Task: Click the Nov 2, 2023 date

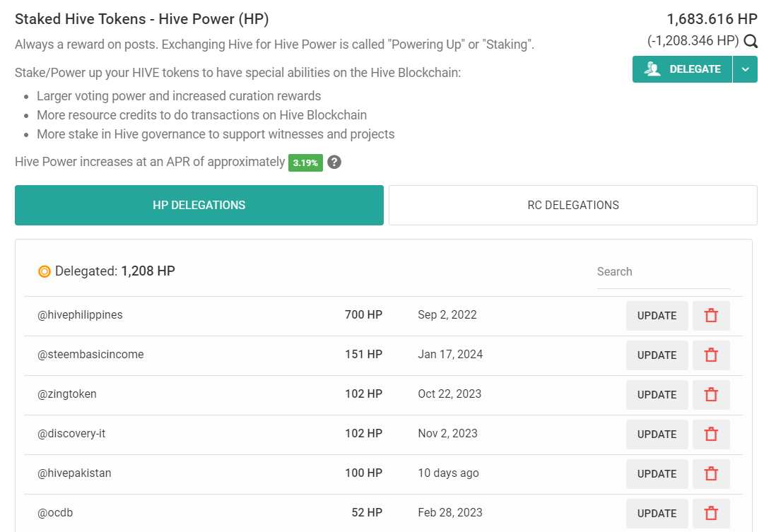Action: click(448, 434)
